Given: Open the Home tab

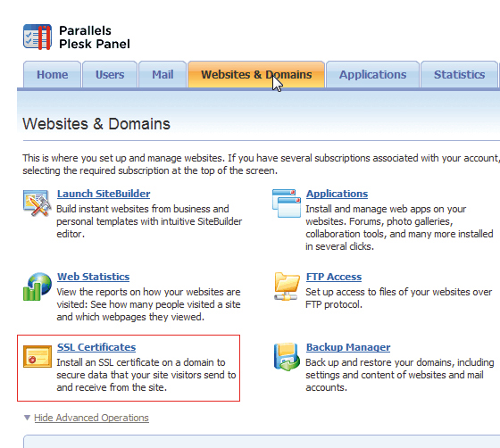Looking at the screenshot, I should coord(53,74).
